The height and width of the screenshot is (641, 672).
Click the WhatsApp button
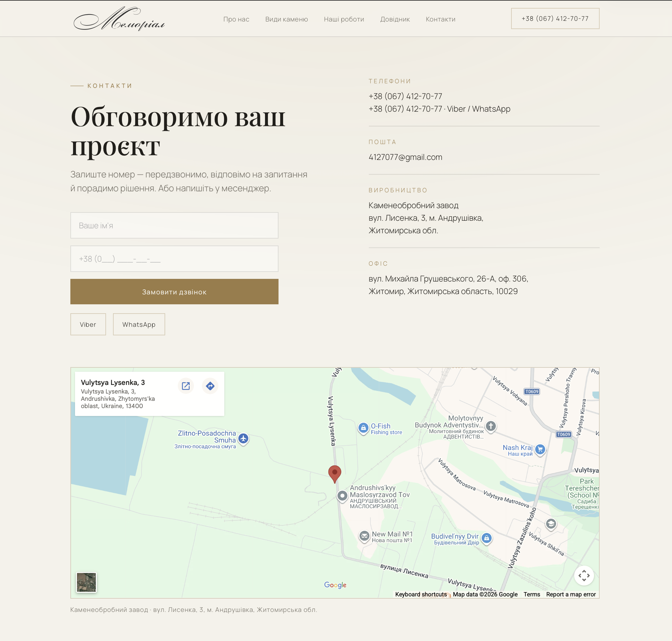139,324
